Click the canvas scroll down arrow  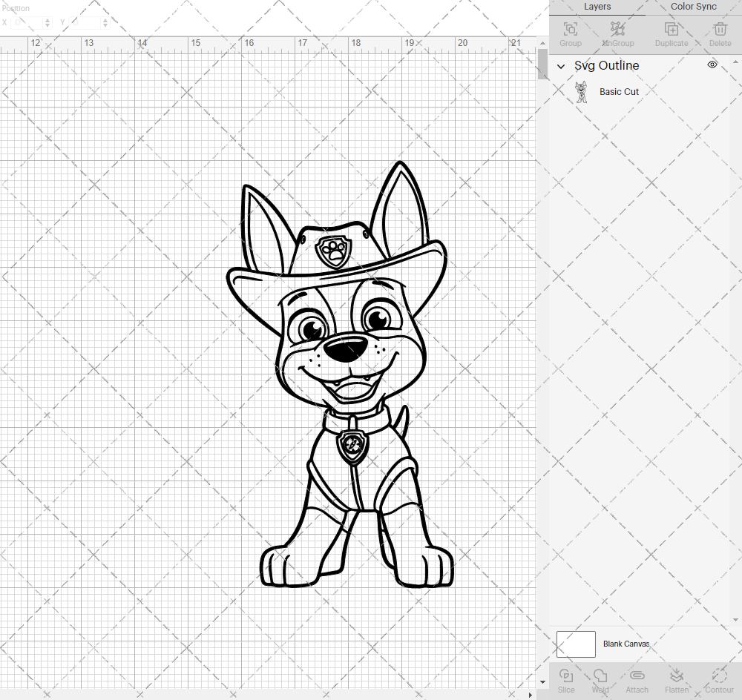point(542,682)
